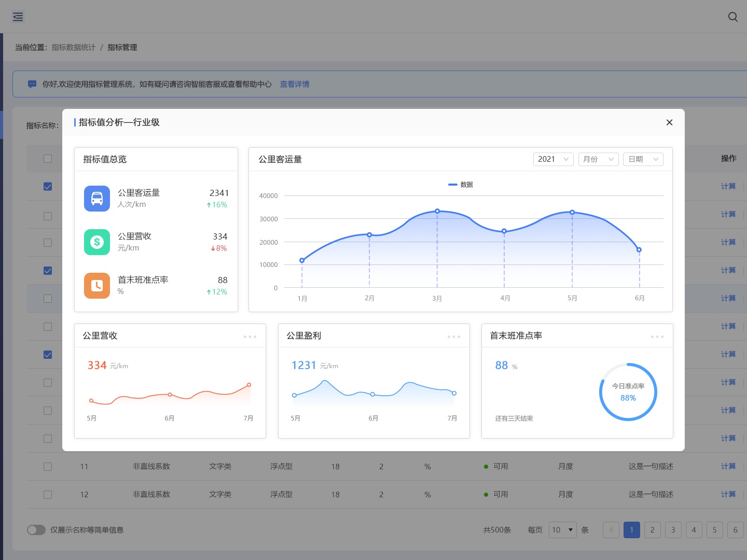Open the page size dropdown showing 10

point(563,530)
